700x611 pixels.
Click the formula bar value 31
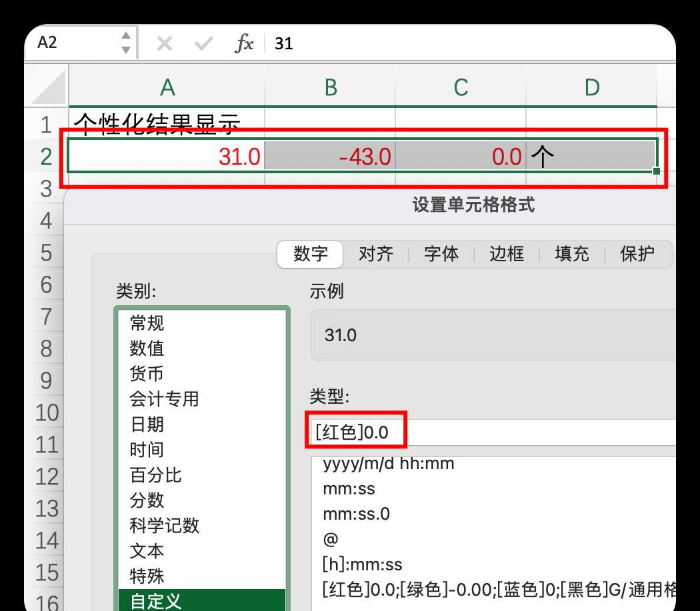(x=283, y=44)
